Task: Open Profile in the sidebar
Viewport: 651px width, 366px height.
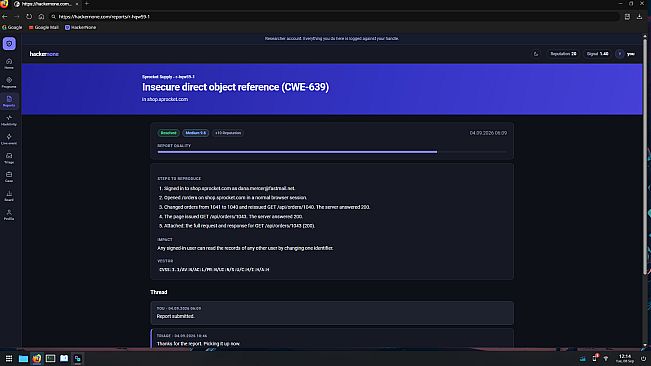Action: [9, 215]
